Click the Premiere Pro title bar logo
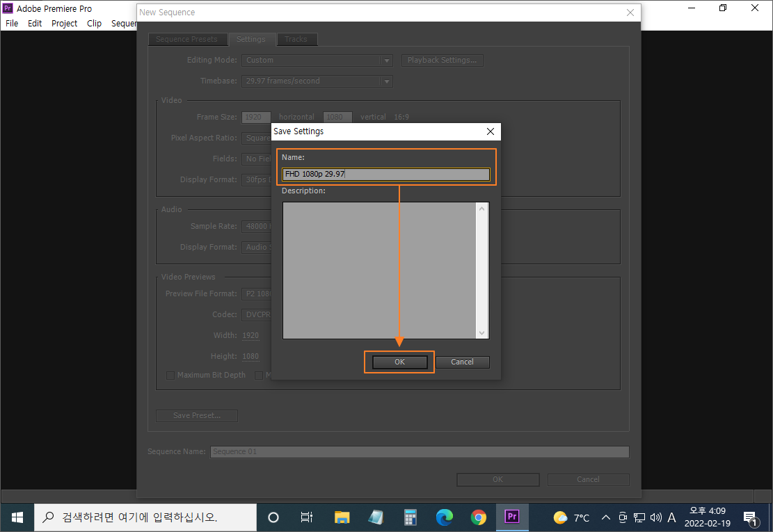 [x=8, y=8]
